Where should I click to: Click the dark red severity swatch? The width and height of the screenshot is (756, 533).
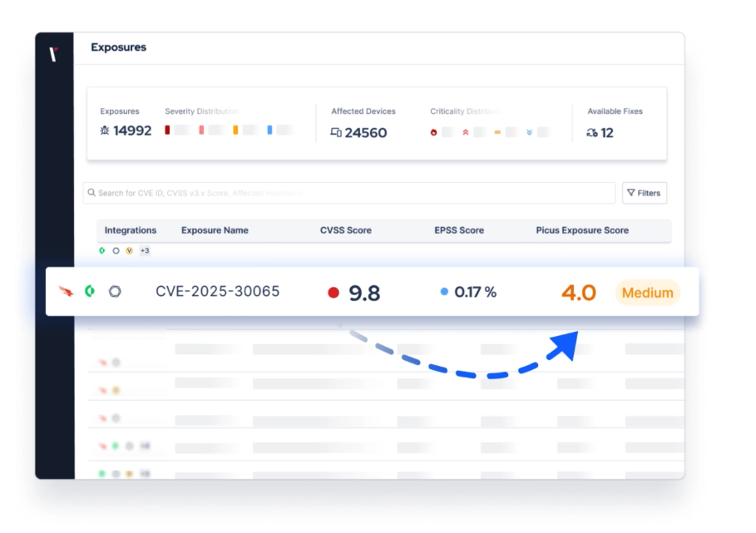click(167, 130)
